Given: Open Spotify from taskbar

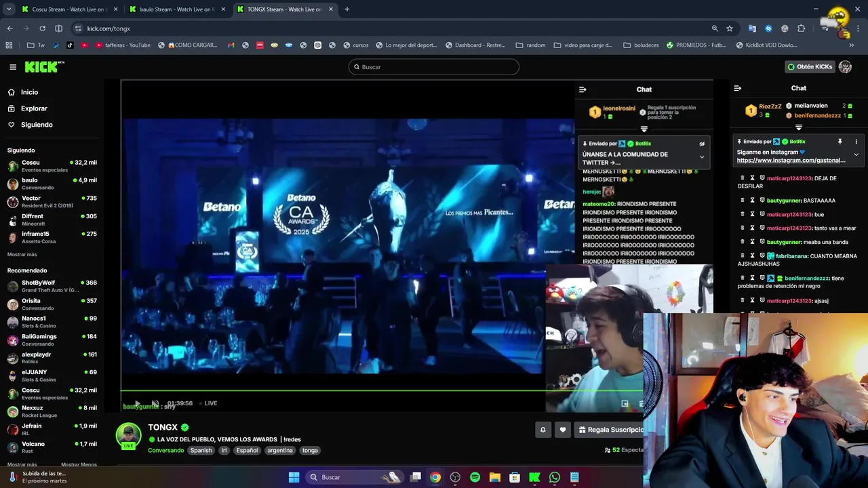Looking at the screenshot, I should click(475, 477).
